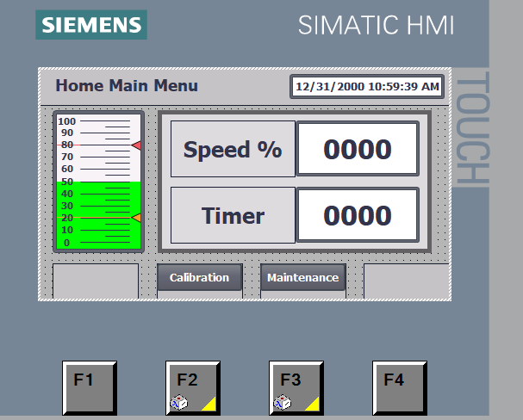Click the empty button right of Maintenance

pos(406,280)
